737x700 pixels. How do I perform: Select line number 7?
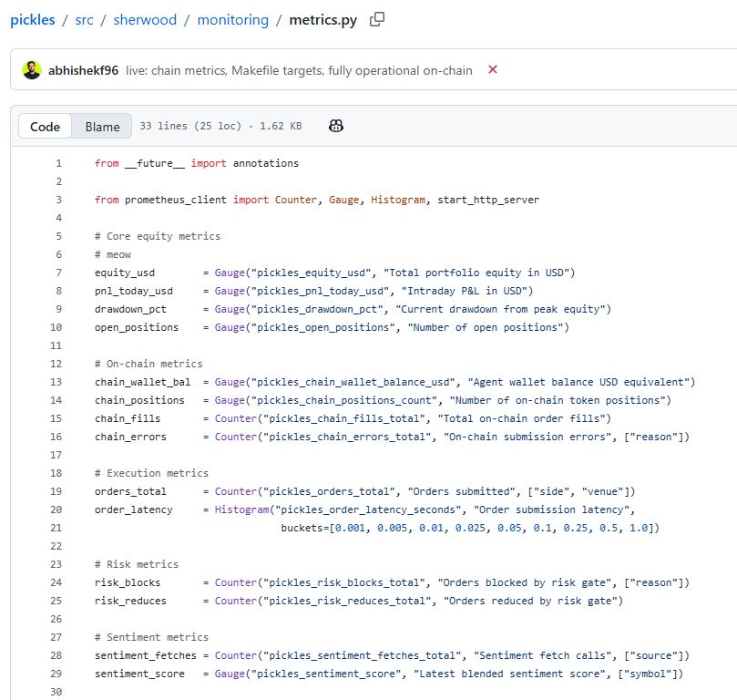(58, 273)
